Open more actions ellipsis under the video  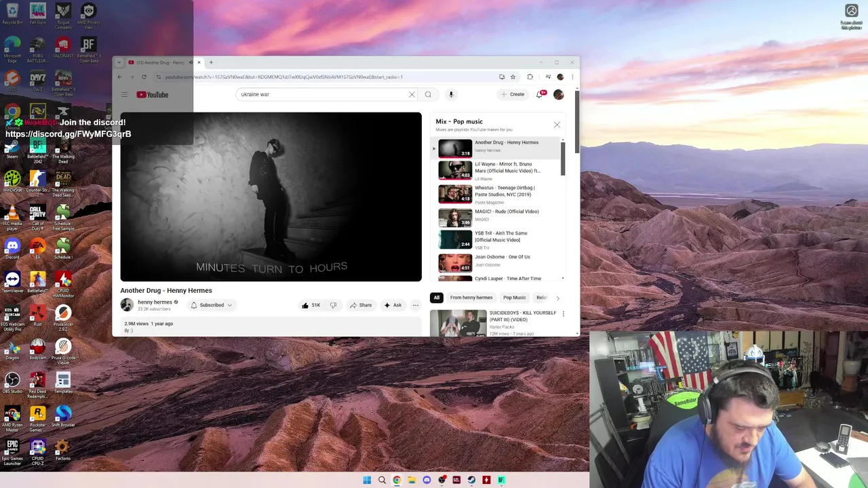[x=416, y=306]
